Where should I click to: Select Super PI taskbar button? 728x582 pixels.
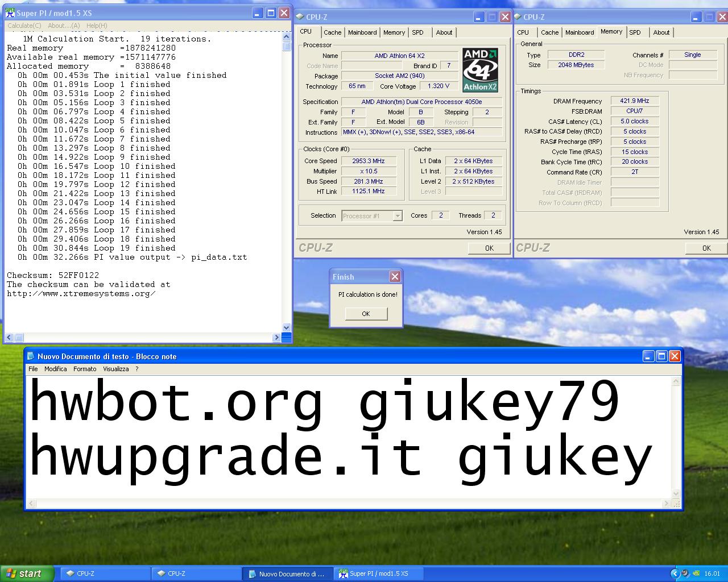pyautogui.click(x=378, y=573)
